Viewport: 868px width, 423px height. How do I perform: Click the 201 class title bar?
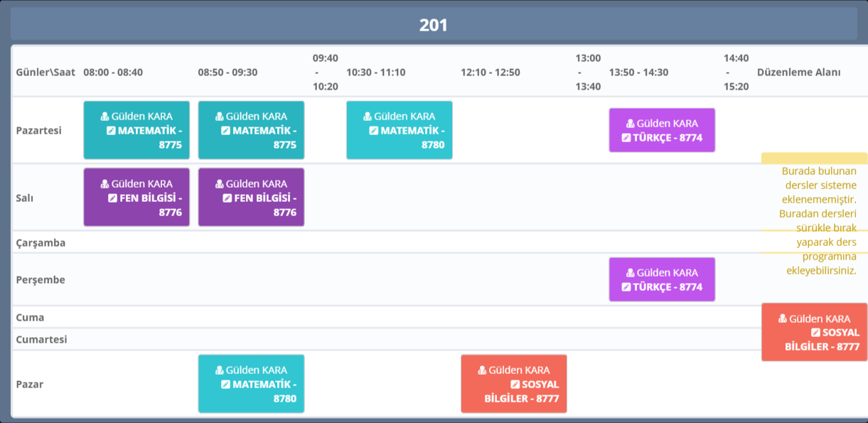[x=434, y=25]
